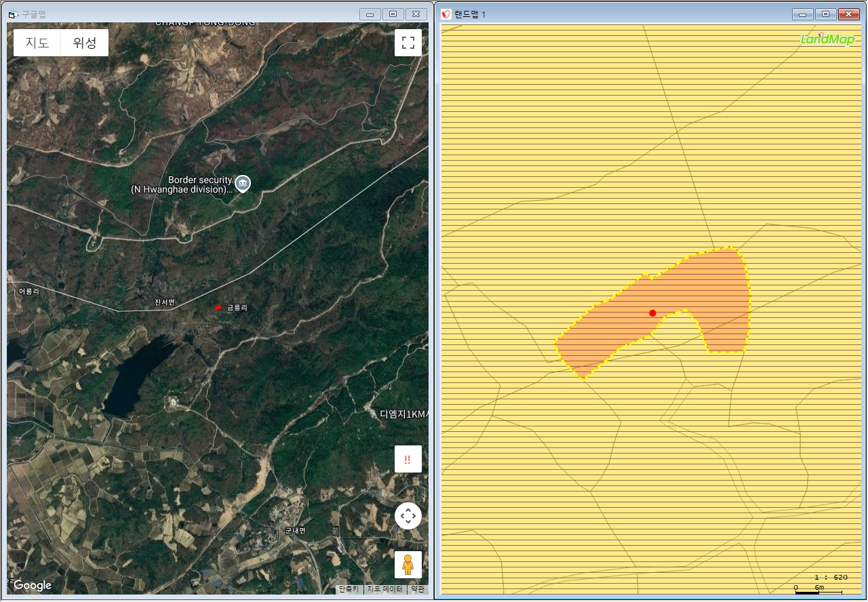Viewport: 868px width, 602px height.
Task: Switch to 지도 map view
Action: (37, 43)
